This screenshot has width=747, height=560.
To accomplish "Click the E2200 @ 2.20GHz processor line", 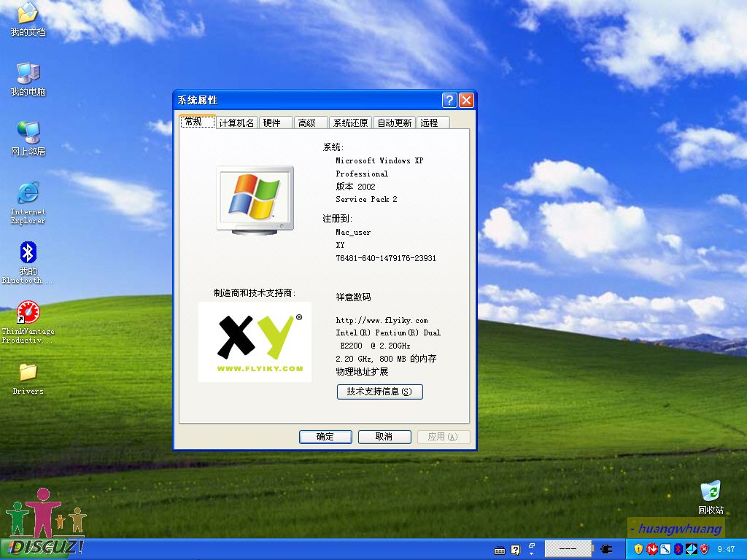I will [375, 346].
